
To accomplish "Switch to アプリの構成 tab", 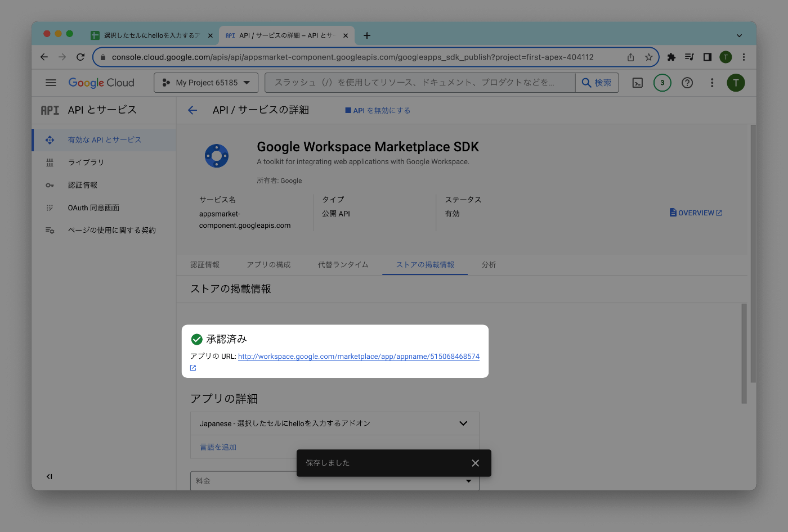I will click(268, 265).
